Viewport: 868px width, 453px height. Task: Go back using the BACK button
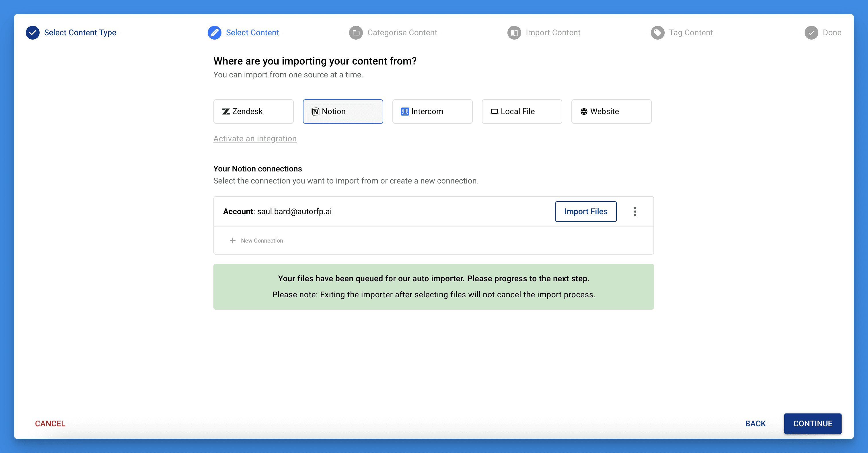click(755, 423)
